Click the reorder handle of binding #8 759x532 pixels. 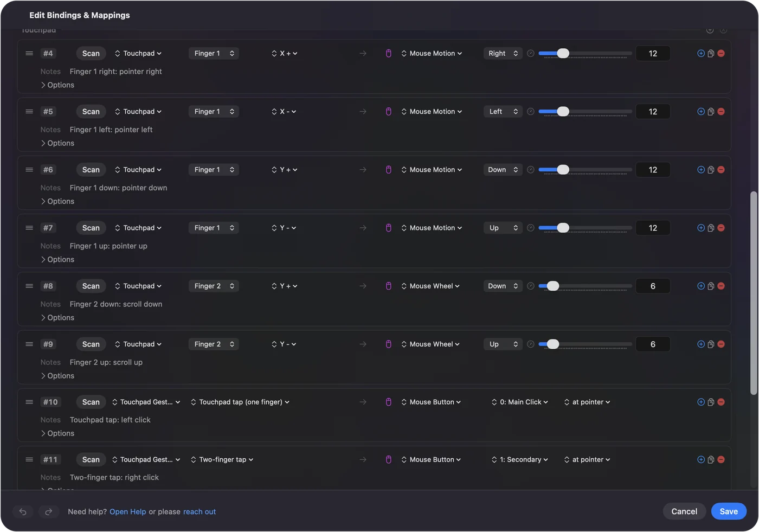[x=29, y=286]
